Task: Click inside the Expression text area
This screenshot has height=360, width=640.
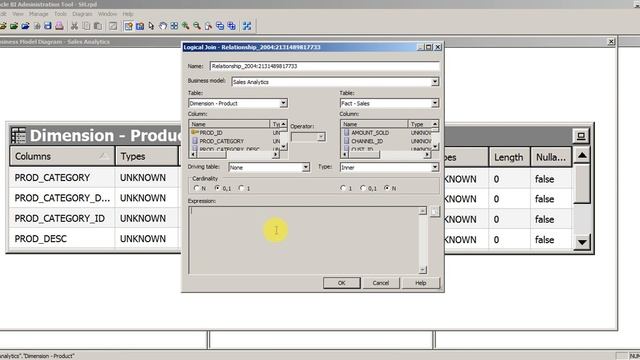Action: [304, 240]
